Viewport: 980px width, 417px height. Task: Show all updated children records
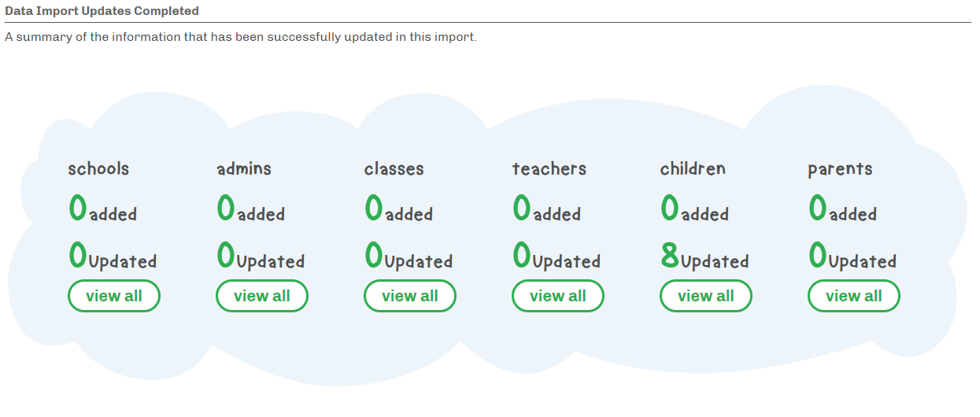pyautogui.click(x=706, y=296)
